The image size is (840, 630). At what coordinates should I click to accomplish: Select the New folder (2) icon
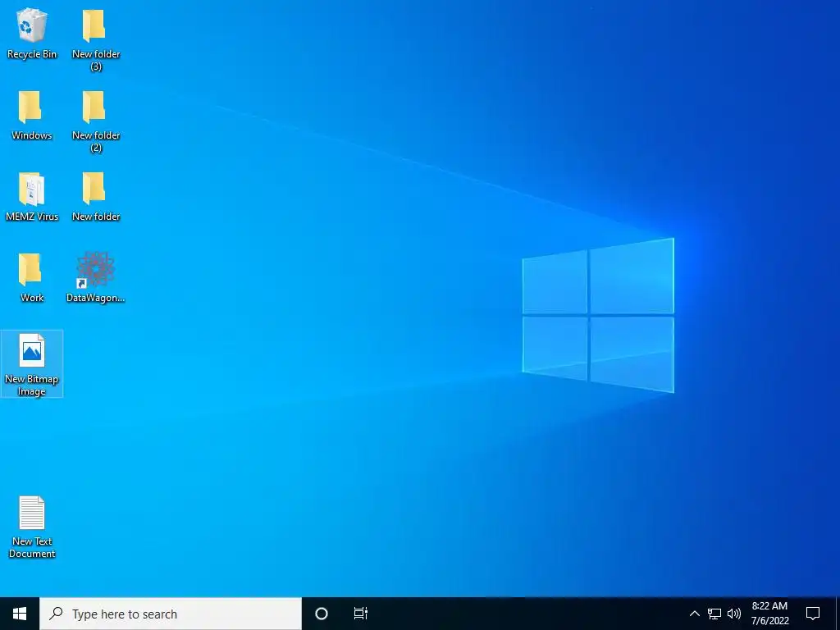click(96, 121)
